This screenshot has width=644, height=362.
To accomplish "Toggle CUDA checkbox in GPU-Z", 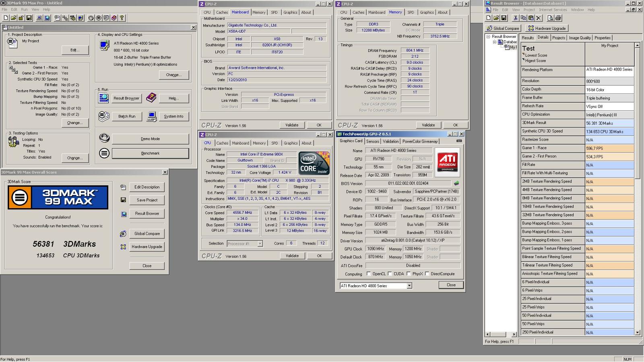I will 390,274.
